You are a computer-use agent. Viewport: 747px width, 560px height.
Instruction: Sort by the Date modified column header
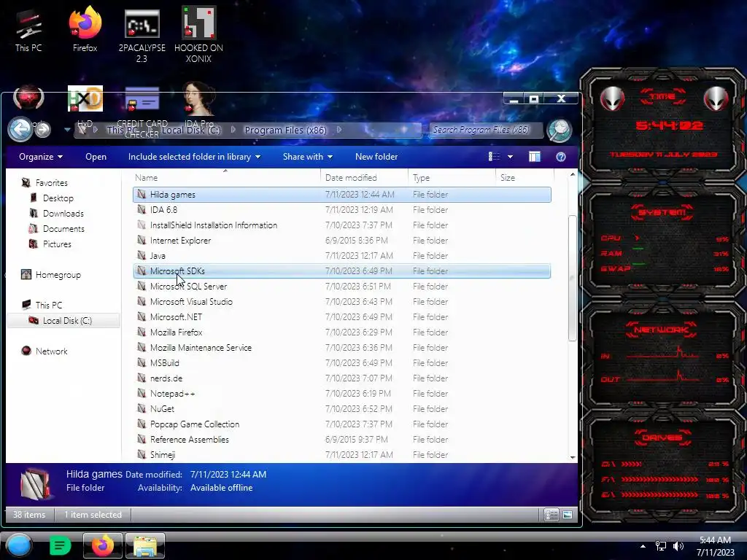pos(365,178)
